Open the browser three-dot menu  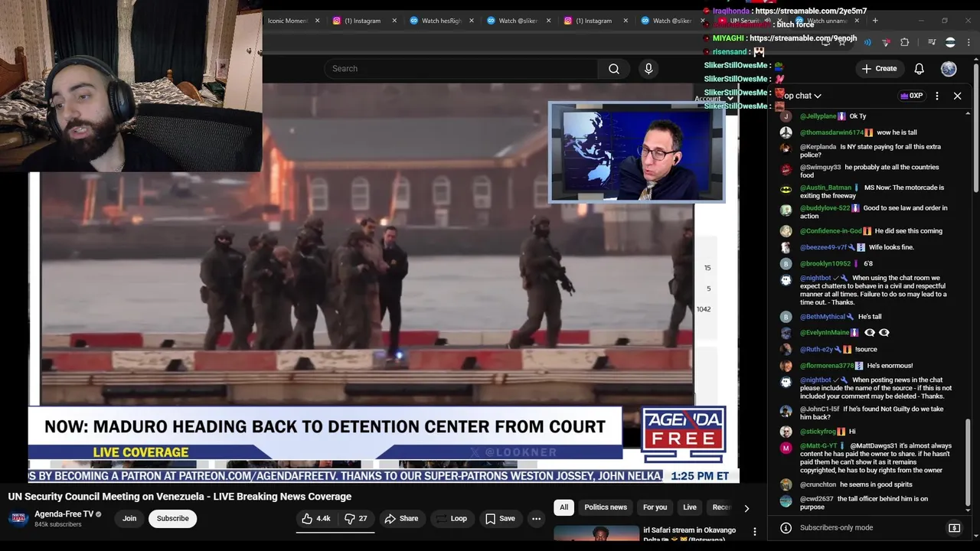pos(969,42)
